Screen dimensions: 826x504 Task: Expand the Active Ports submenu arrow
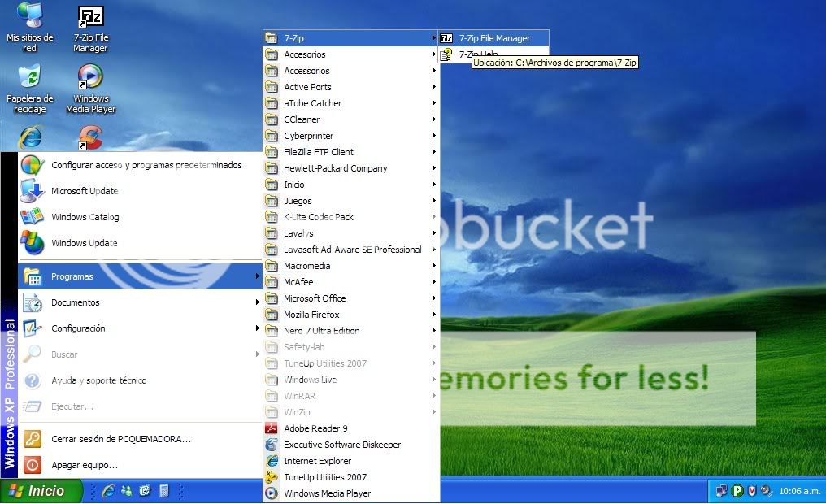[433, 87]
